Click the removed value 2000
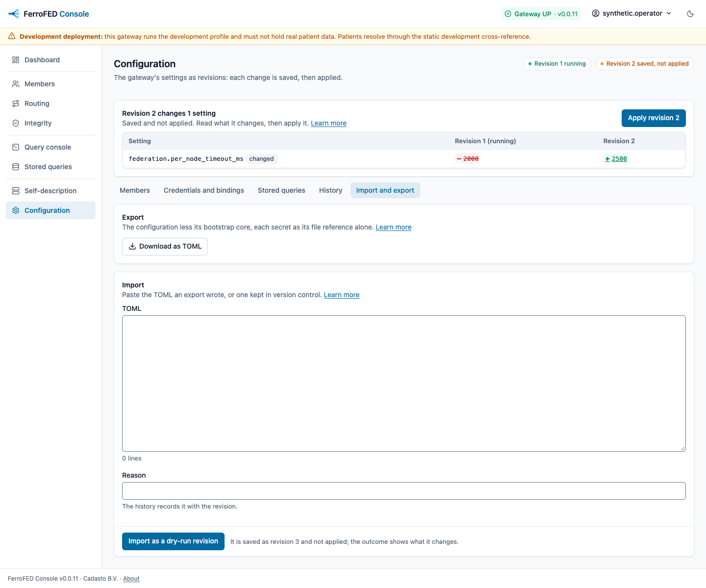This screenshot has height=588, width=706. click(x=468, y=159)
